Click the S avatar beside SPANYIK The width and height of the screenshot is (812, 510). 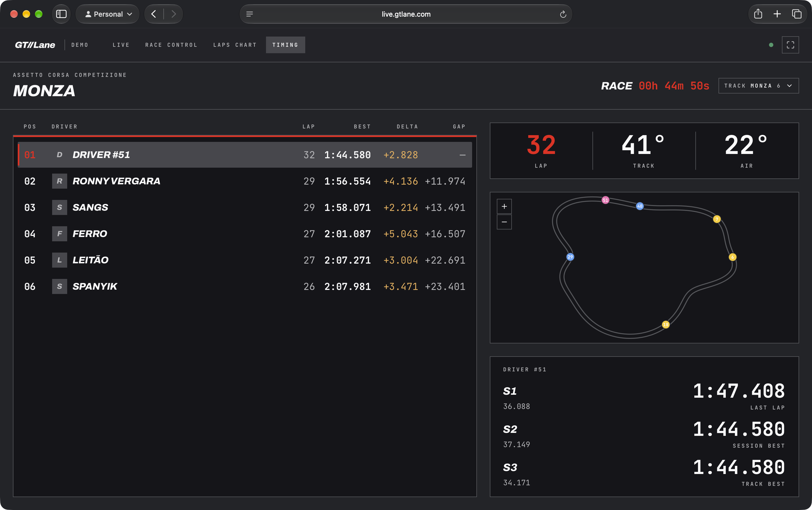[x=60, y=286]
